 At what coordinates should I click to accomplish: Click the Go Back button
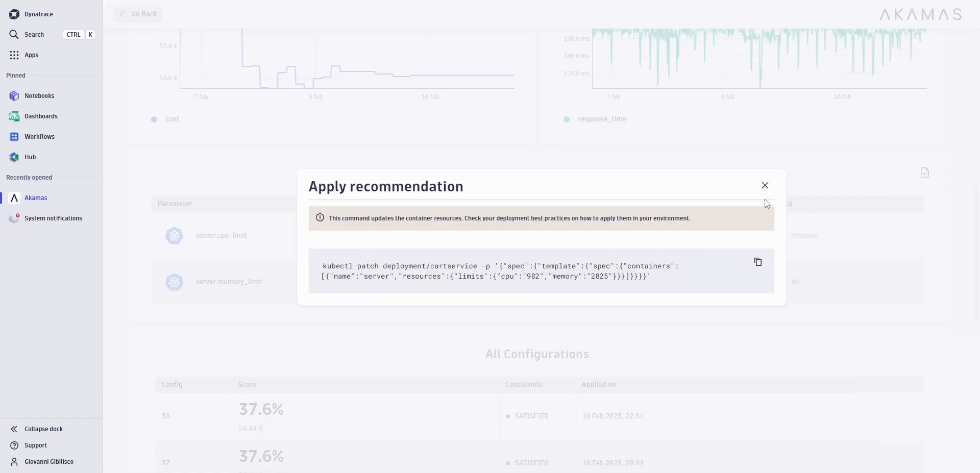pos(138,14)
